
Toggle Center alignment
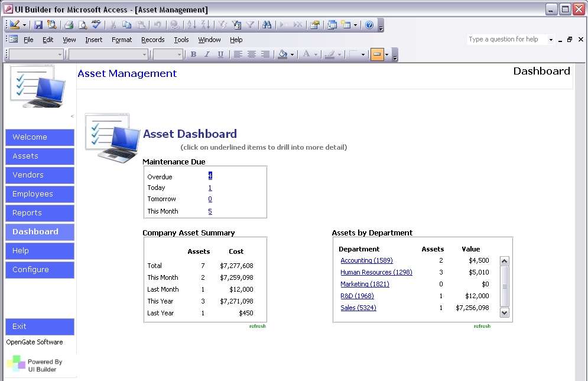(x=251, y=54)
